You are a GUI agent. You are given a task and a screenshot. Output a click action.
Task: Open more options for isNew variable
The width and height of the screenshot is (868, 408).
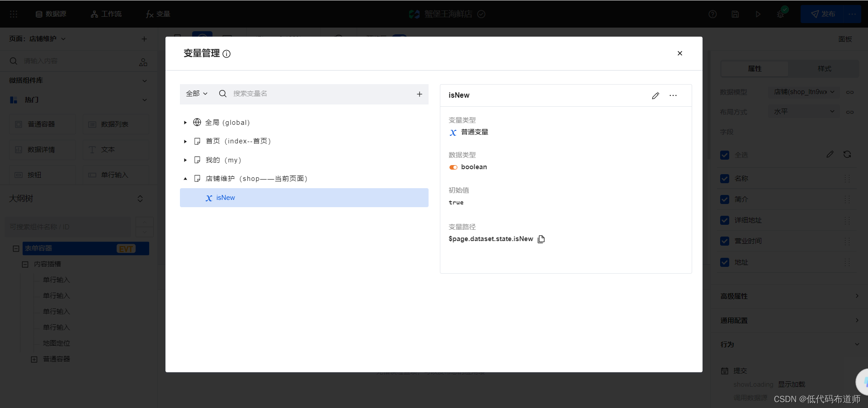(673, 95)
